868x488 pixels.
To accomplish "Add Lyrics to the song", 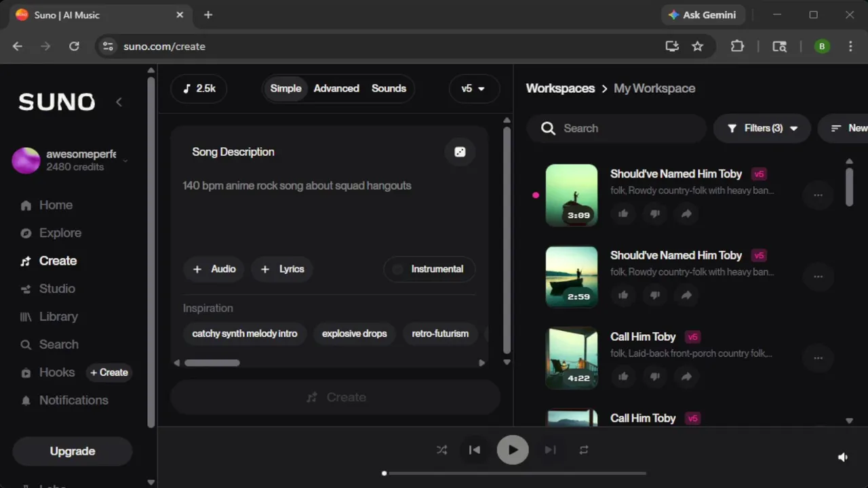I will 283,269.
